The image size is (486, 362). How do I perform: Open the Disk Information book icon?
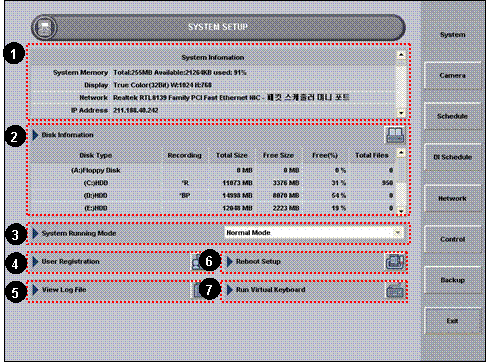click(395, 135)
